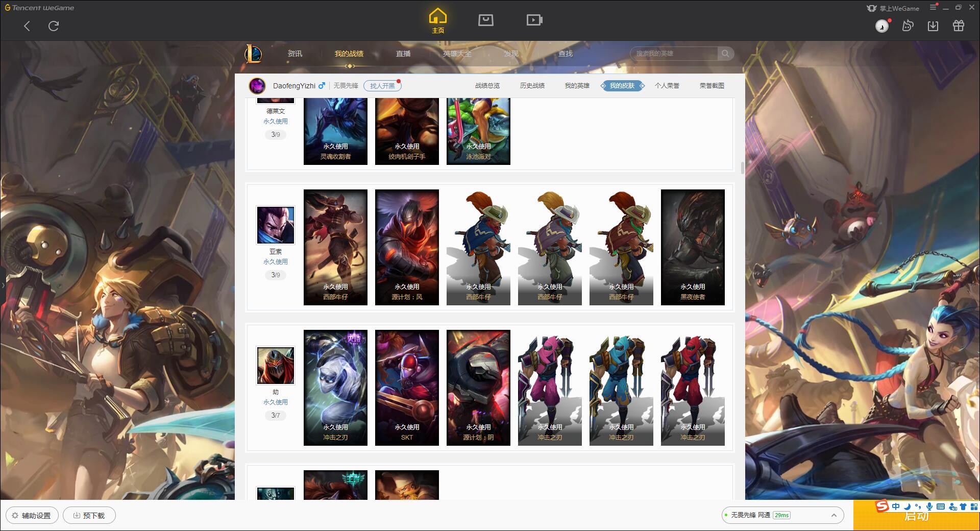Click the male gender icon after DaofengYizhi
The height and width of the screenshot is (531, 980).
(322, 86)
